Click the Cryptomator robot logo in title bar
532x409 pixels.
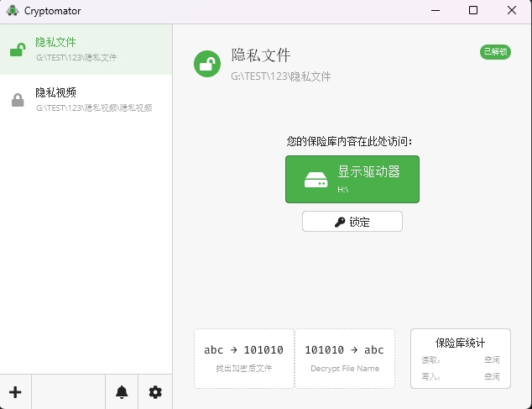pyautogui.click(x=13, y=11)
